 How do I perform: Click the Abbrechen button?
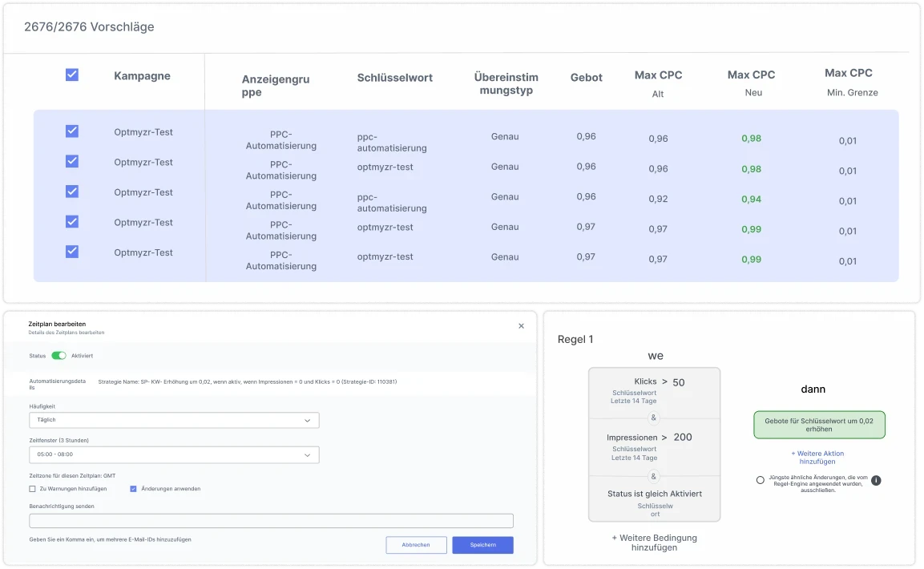pyautogui.click(x=416, y=545)
